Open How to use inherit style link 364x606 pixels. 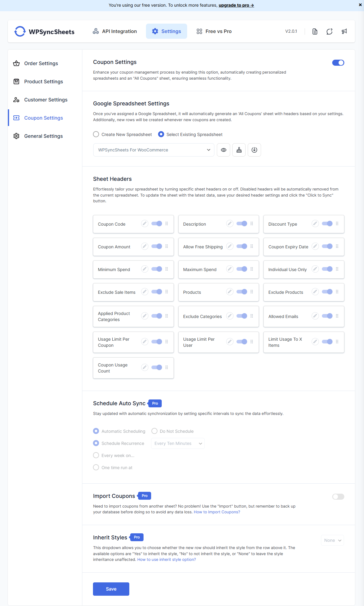[x=167, y=560]
